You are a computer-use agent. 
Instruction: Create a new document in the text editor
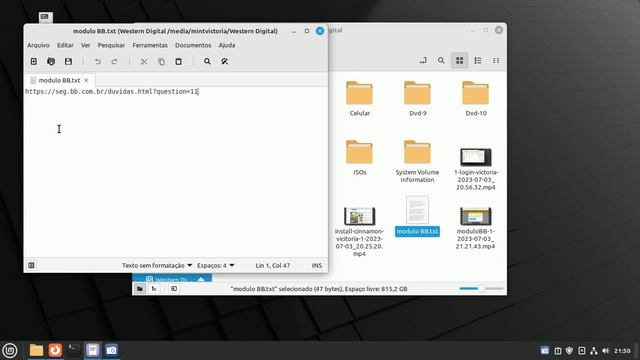pyautogui.click(x=34, y=61)
